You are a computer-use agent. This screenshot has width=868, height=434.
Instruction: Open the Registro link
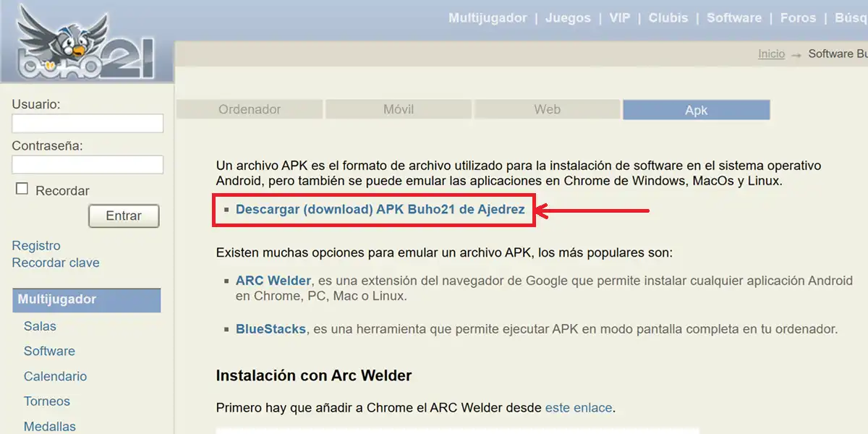tap(36, 246)
